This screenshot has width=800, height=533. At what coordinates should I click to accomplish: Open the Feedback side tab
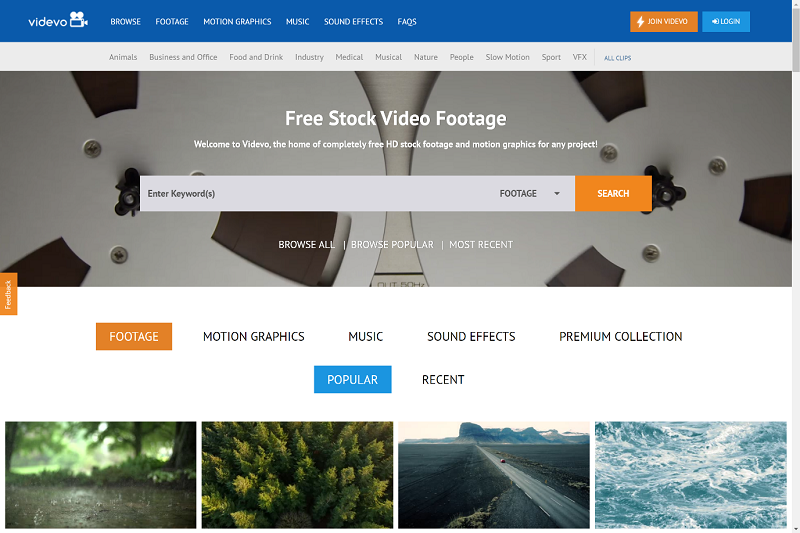coord(8,294)
